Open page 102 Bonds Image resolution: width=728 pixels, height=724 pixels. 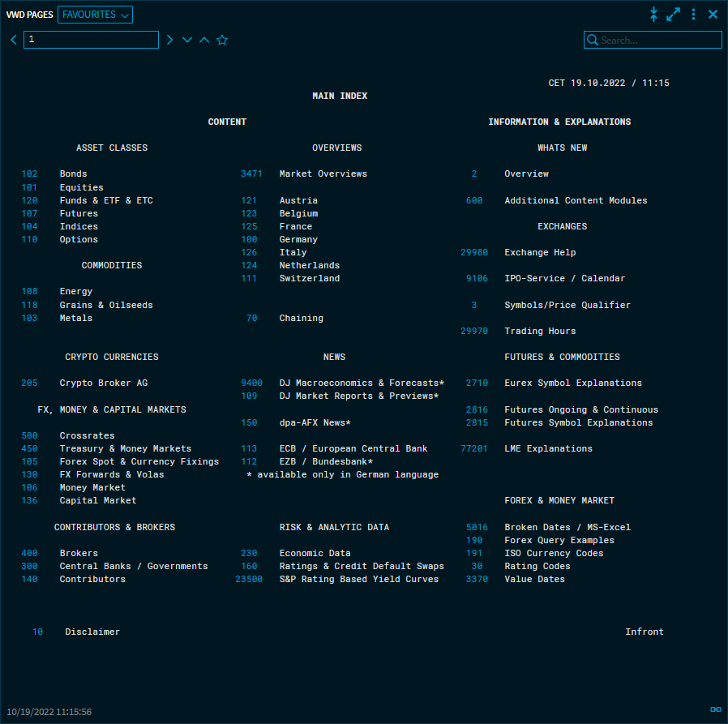tap(30, 174)
